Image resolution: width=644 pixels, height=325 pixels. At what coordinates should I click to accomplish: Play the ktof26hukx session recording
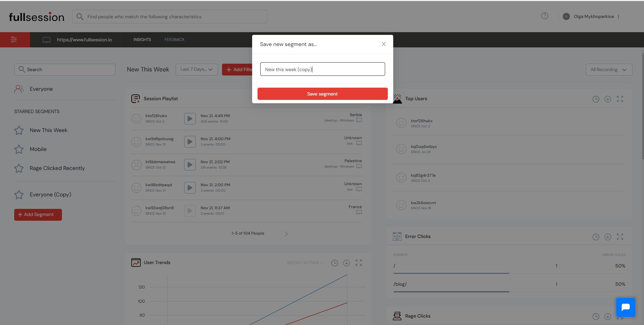(x=190, y=119)
